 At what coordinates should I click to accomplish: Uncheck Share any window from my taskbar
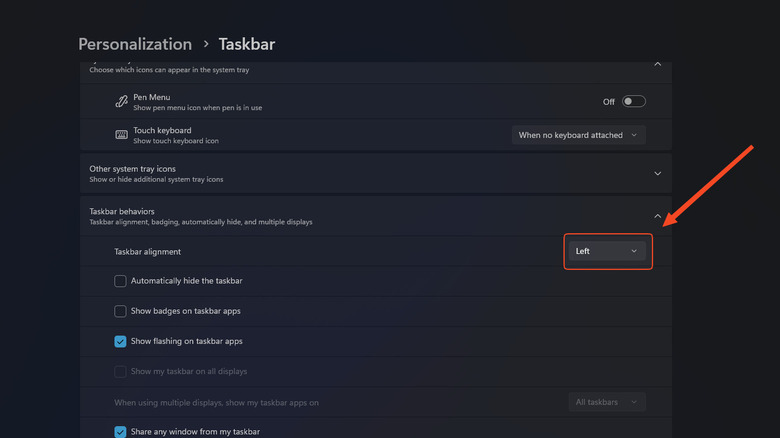click(x=121, y=431)
